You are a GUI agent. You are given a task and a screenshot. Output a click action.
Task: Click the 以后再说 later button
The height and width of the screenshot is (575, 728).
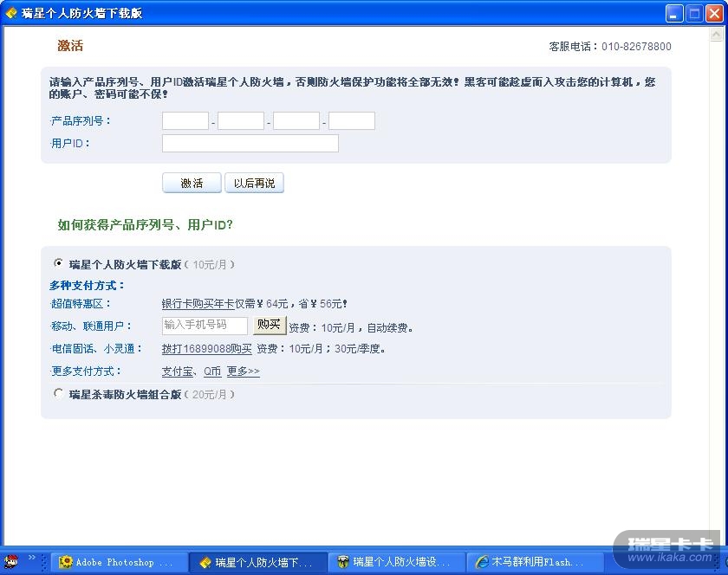[254, 183]
